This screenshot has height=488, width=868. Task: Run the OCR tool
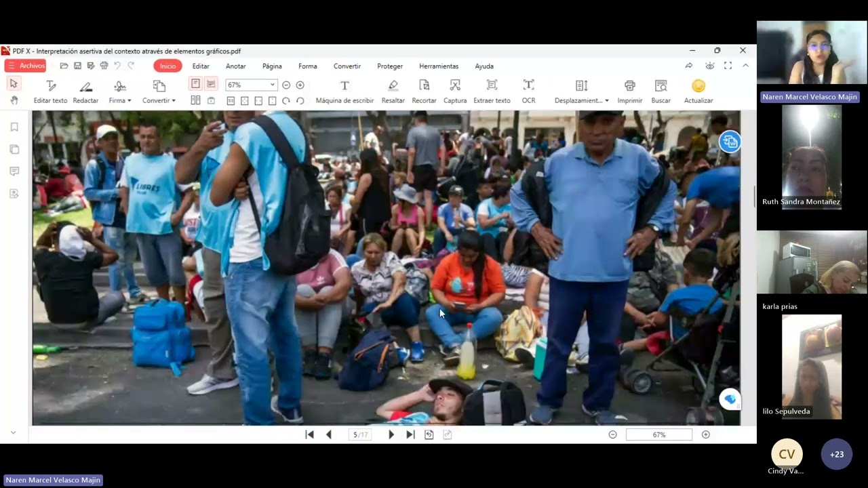pos(528,91)
